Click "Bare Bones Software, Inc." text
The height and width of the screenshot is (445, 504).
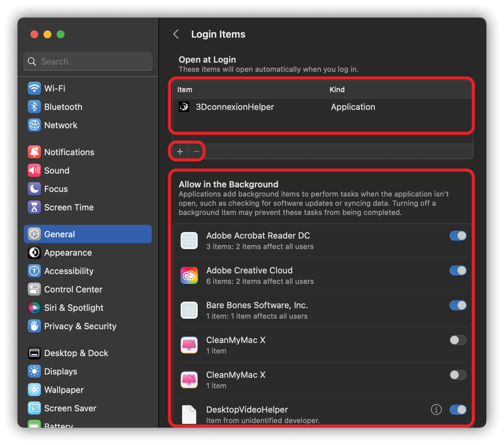point(257,305)
